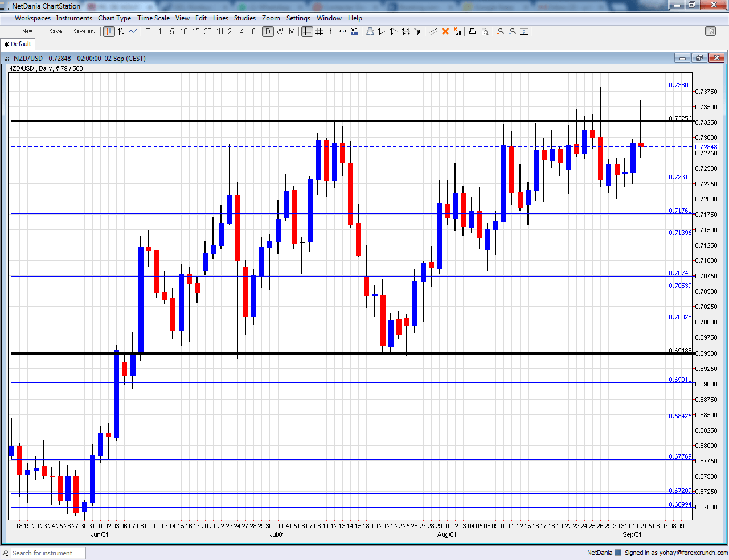The image size is (729, 560).
Task: Open the Chart Type menu item
Action: 114,18
